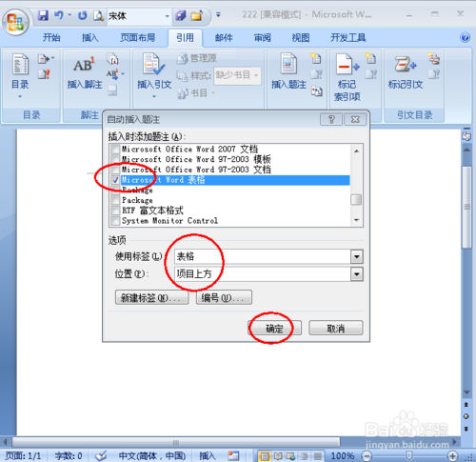476x462 pixels.
Task: Click Mark Citation (标记引文) button
Action: [406, 71]
